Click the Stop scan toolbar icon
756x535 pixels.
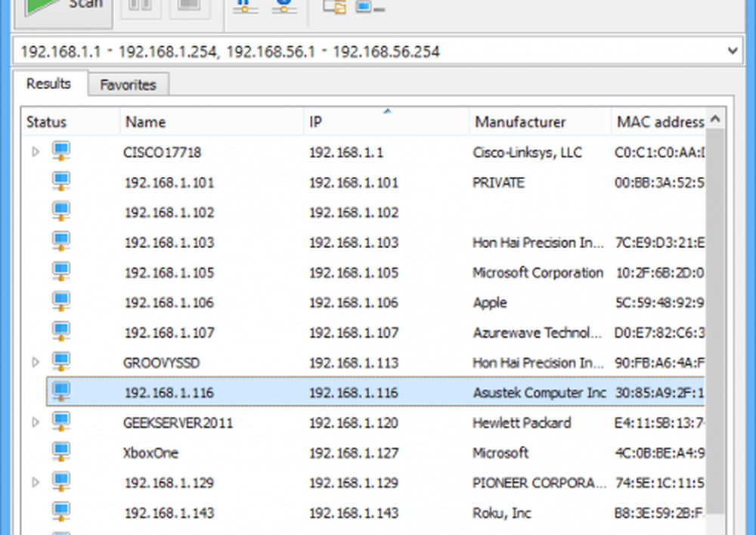click(184, 8)
